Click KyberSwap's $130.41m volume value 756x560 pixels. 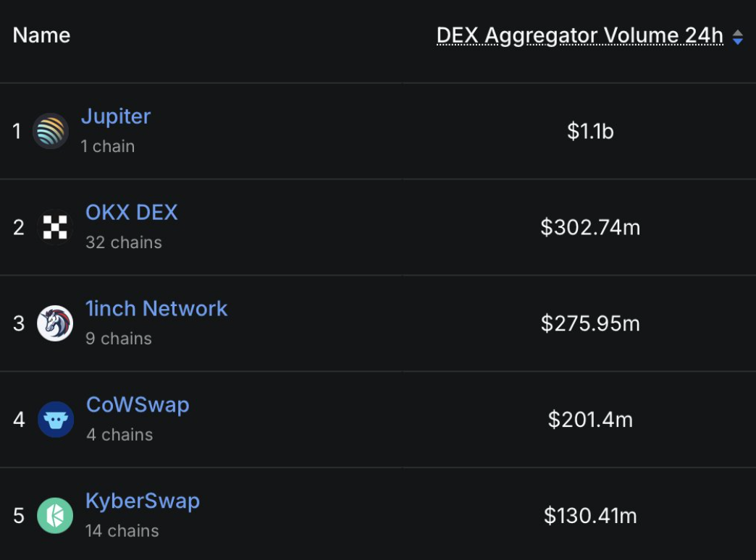[590, 516]
